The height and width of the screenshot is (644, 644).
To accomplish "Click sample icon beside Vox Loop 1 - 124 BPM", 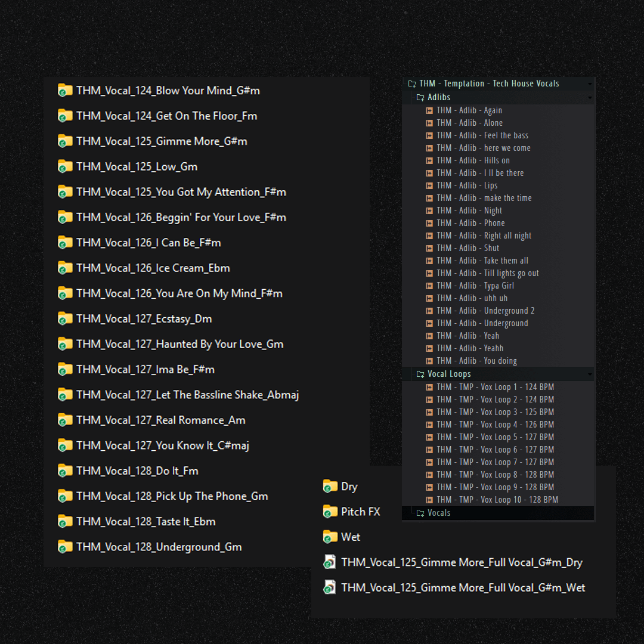I will [429, 387].
